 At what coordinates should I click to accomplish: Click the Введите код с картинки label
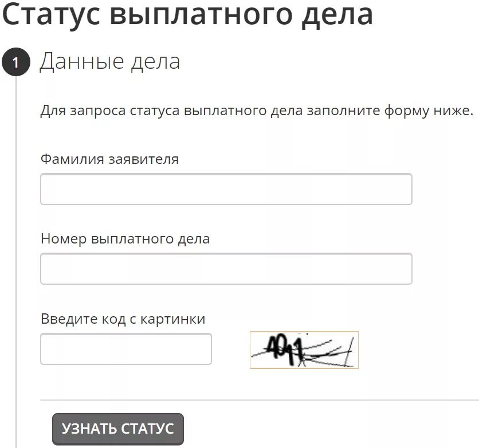tap(123, 319)
